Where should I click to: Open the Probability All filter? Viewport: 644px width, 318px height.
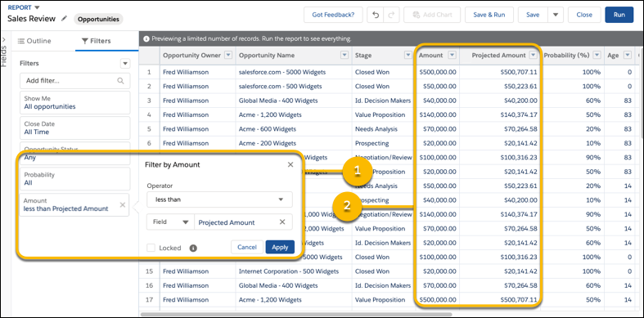pyautogui.click(x=74, y=178)
